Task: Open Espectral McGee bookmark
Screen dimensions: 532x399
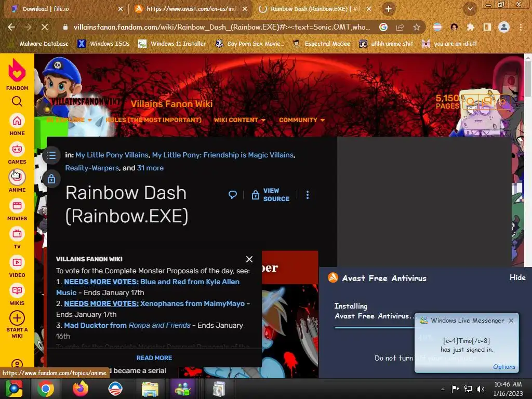Action: click(321, 44)
